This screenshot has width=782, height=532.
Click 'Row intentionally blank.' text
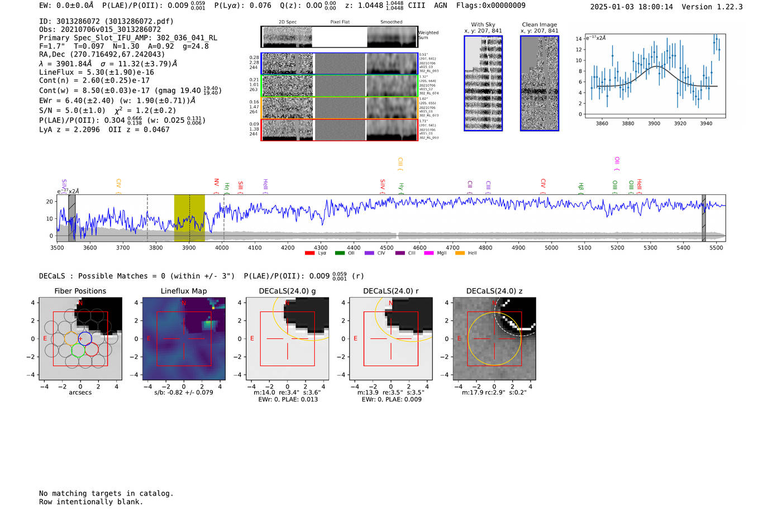click(91, 502)
